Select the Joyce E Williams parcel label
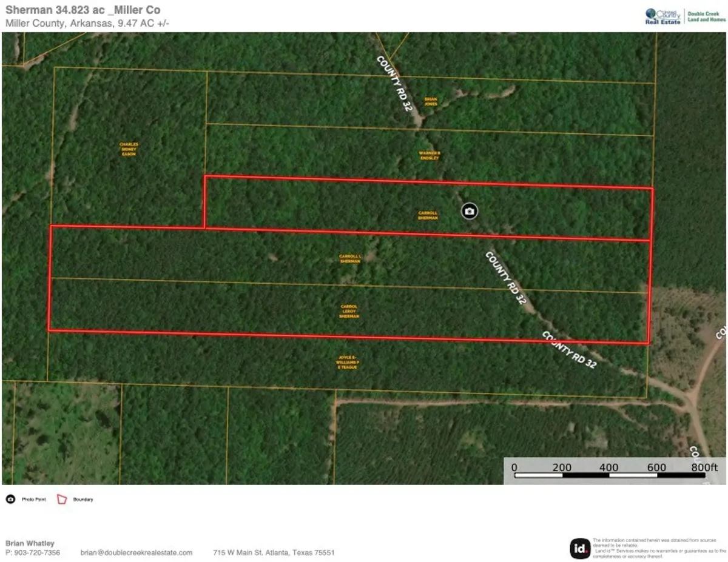 (x=348, y=363)
